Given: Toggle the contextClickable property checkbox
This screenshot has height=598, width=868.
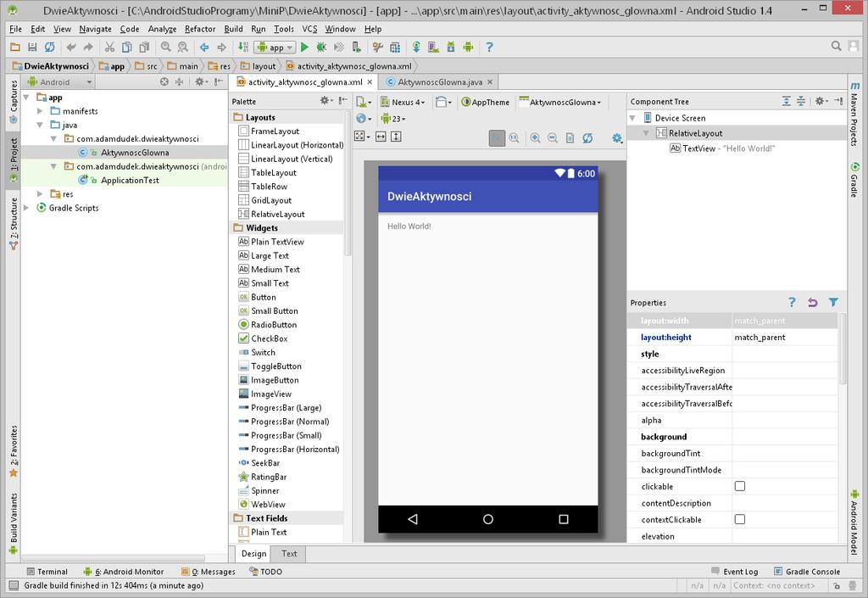Looking at the screenshot, I should (739, 519).
